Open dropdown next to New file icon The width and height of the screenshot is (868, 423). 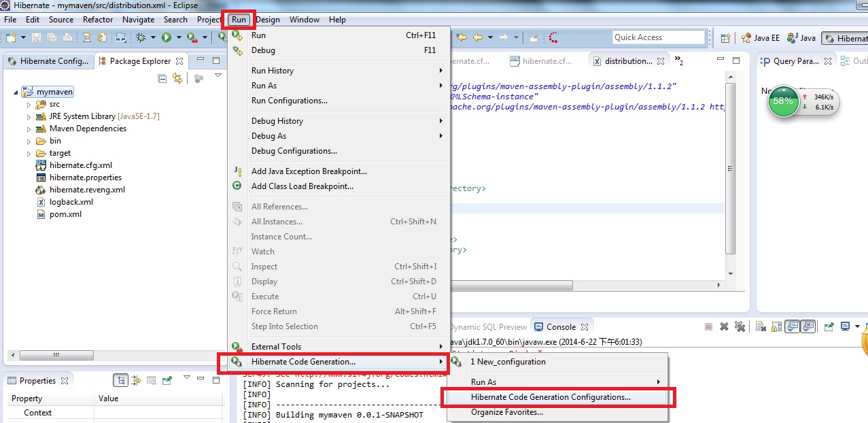coord(24,37)
